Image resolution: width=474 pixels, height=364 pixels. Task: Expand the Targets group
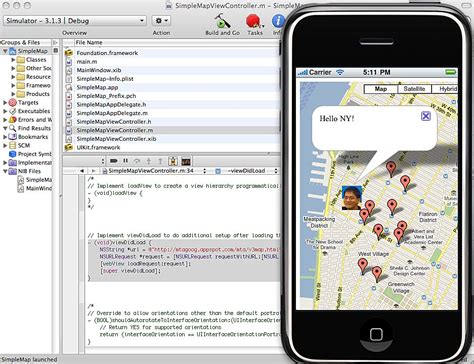[x=5, y=103]
